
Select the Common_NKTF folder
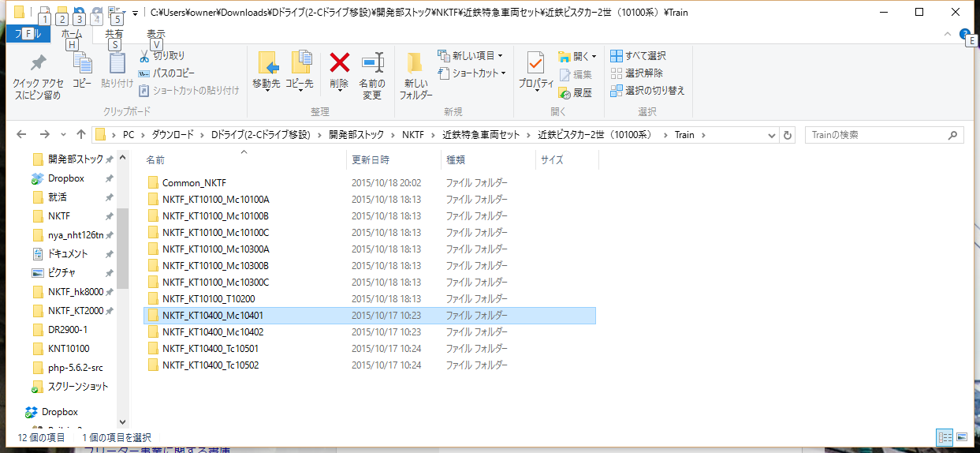coord(194,182)
